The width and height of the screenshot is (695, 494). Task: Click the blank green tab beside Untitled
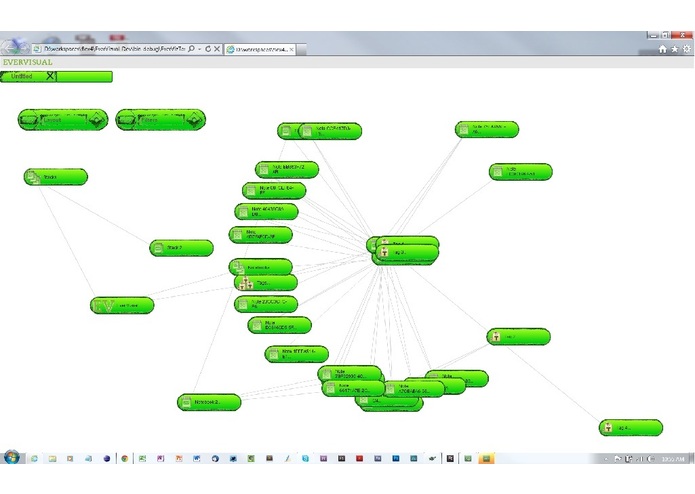pos(84,77)
